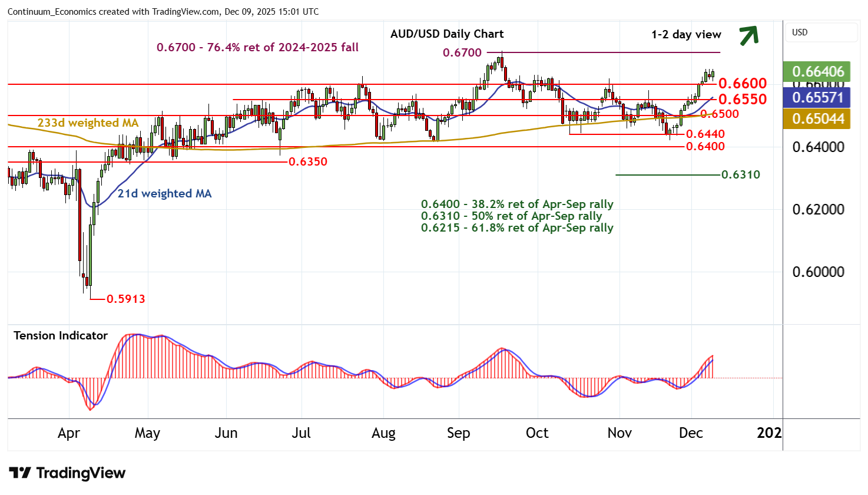The image size is (868, 495).
Task: Click the Sep month on time axis
Action: pos(458,433)
